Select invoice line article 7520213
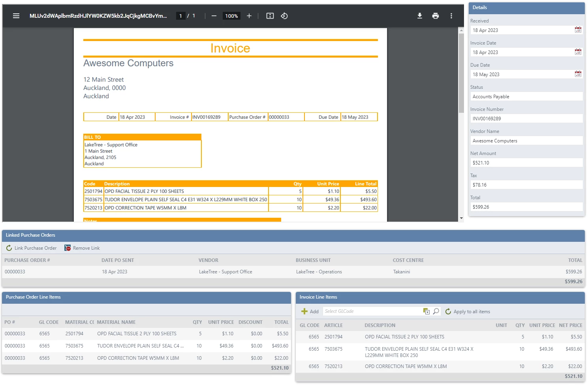The width and height of the screenshot is (588, 385). (333, 366)
